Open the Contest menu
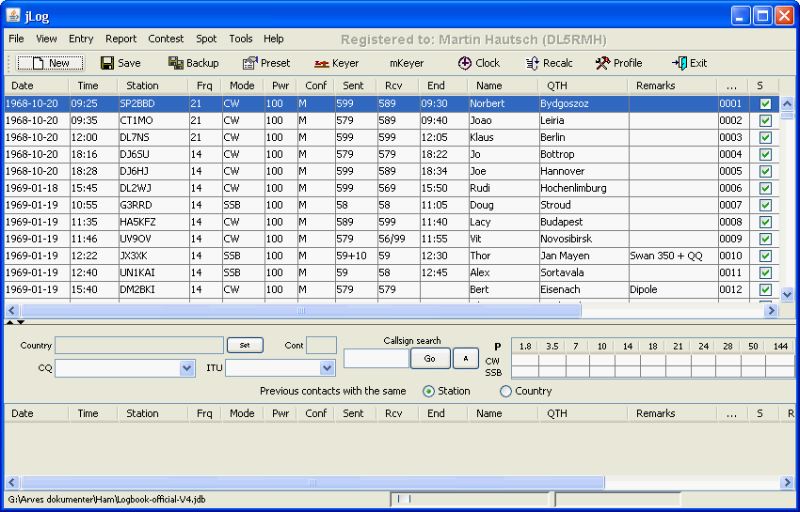This screenshot has width=800, height=512. 166,38
